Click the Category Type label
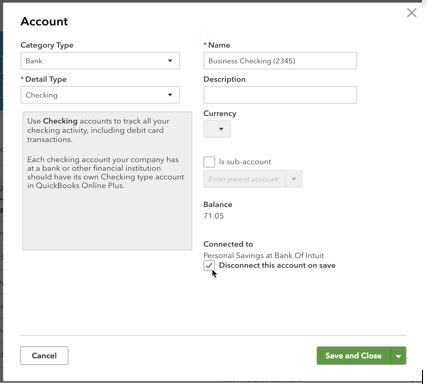This screenshot has height=386, width=427. click(x=47, y=45)
